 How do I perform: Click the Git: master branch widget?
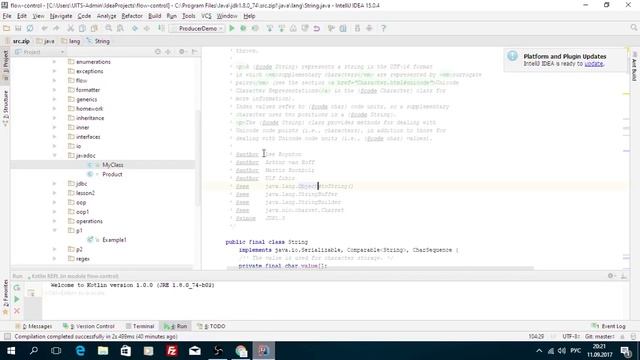coord(599,336)
